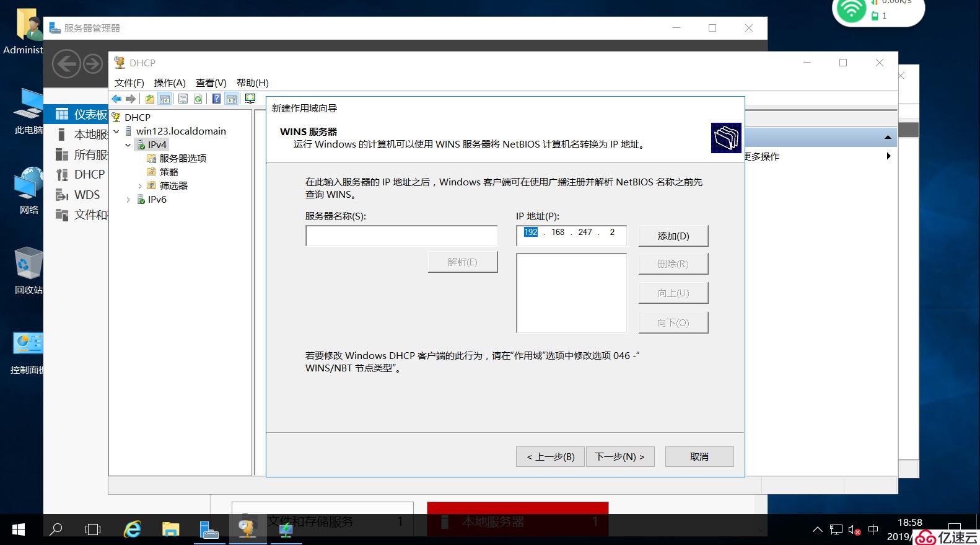Click the blue Help question mark icon

(x=216, y=99)
